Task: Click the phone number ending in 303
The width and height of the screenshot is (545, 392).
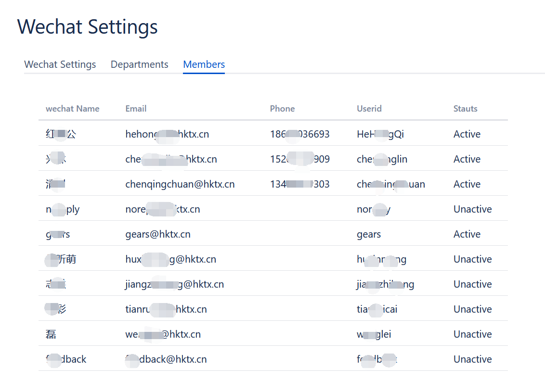Action: (x=299, y=184)
